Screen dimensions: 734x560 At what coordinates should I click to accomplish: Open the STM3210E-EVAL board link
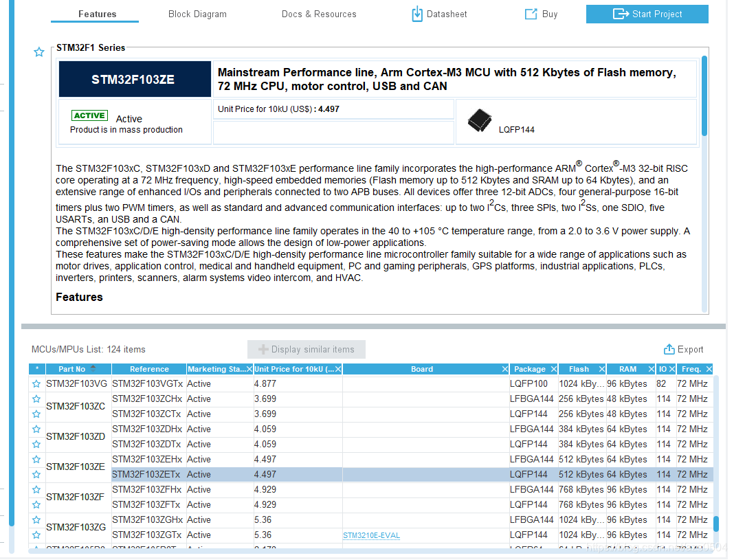tap(371, 535)
